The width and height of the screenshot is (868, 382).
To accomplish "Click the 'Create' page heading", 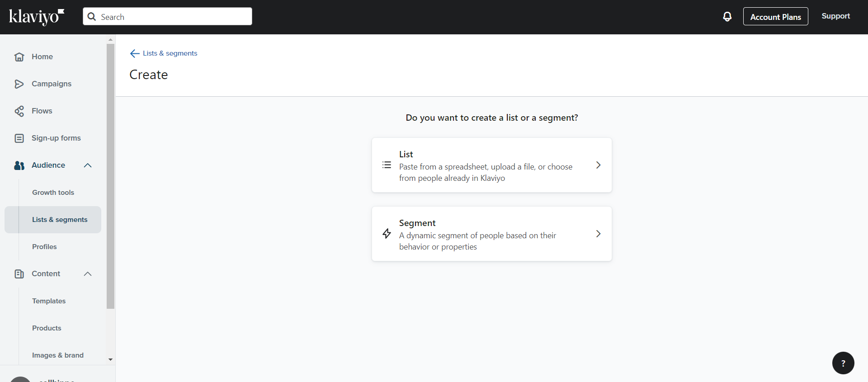I will [149, 75].
